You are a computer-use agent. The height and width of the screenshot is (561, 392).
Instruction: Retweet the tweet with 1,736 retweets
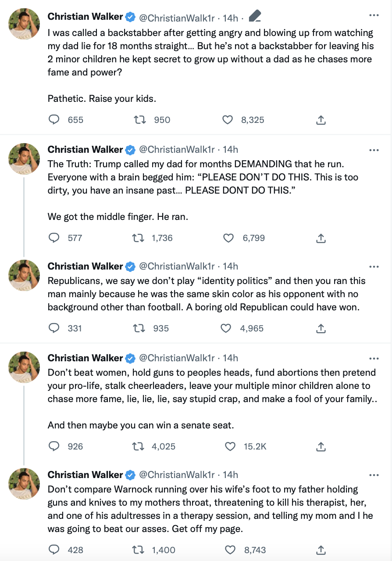[138, 238]
